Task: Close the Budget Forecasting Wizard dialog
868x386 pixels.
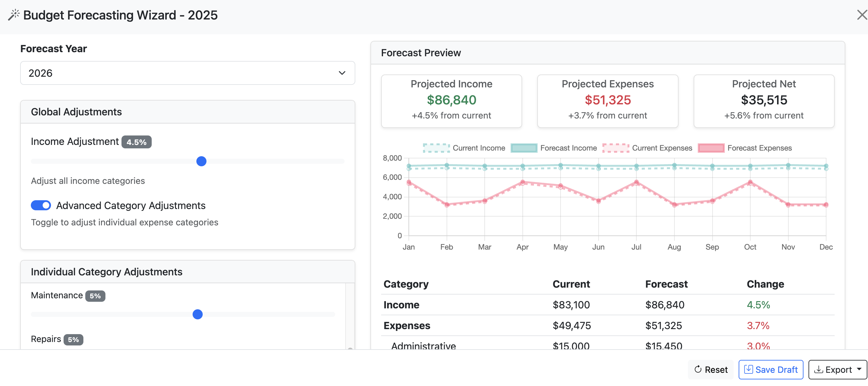Action: click(x=862, y=15)
